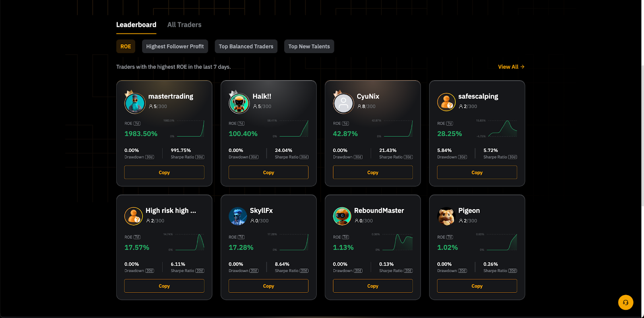Screen dimensions: 644x318
Task: Copy the mastertrading trader
Action: coord(164,172)
